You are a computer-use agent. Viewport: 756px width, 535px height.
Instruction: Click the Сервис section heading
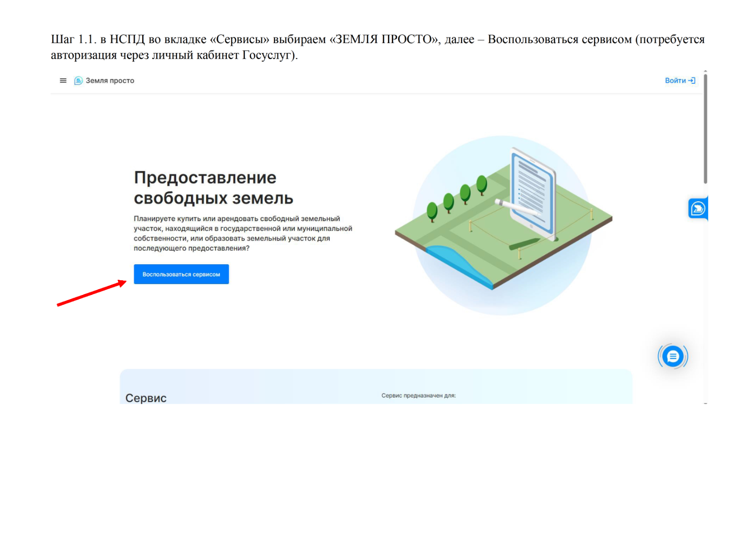coord(146,398)
